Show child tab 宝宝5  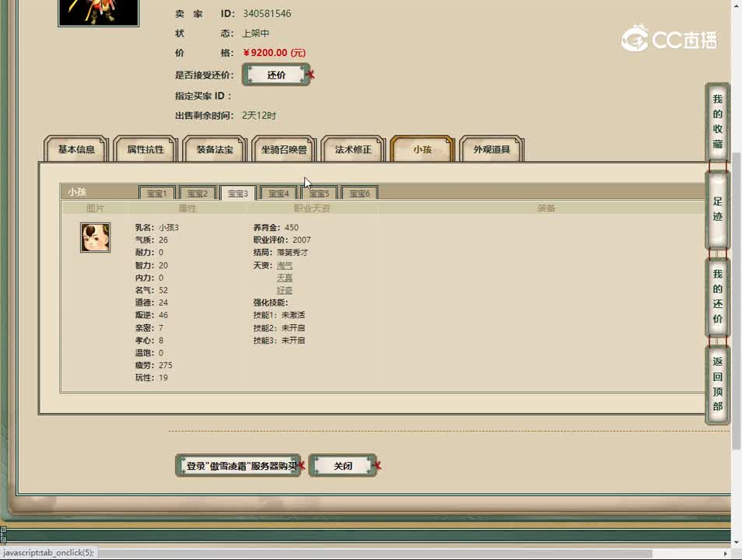tap(319, 193)
